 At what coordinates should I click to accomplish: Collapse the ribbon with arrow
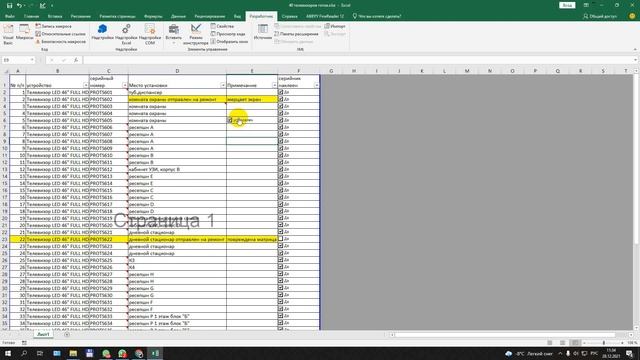[635, 49]
